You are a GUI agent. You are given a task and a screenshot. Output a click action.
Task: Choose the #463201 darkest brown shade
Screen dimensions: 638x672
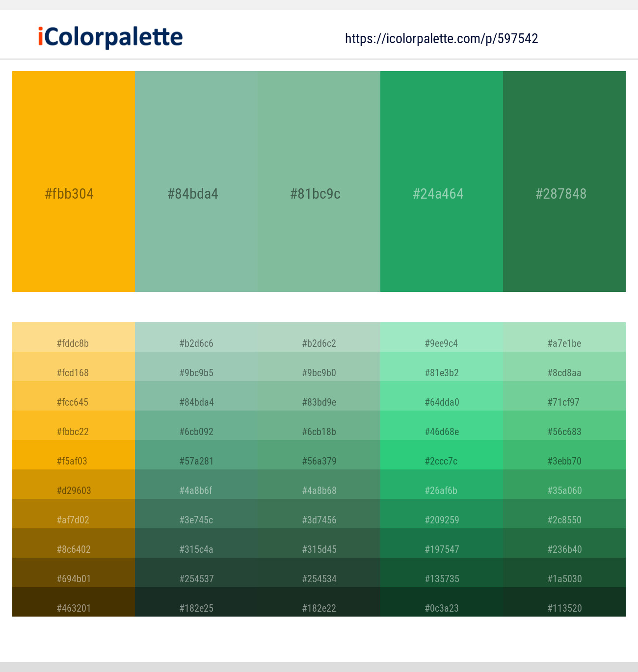coord(74,602)
